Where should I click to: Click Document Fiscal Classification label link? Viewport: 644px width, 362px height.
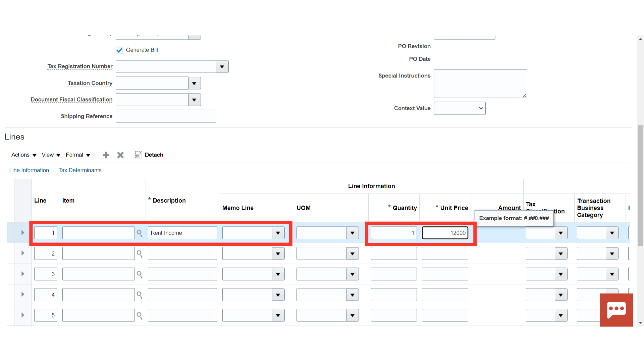tap(71, 100)
